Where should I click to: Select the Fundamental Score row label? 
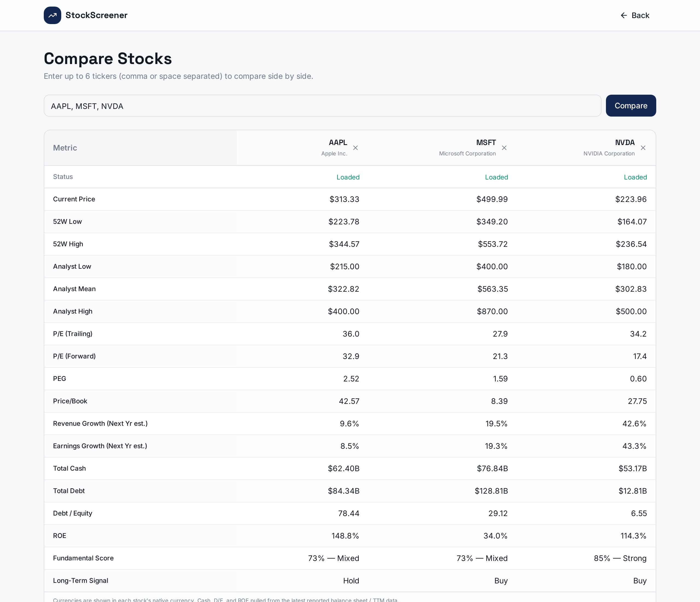coord(83,558)
